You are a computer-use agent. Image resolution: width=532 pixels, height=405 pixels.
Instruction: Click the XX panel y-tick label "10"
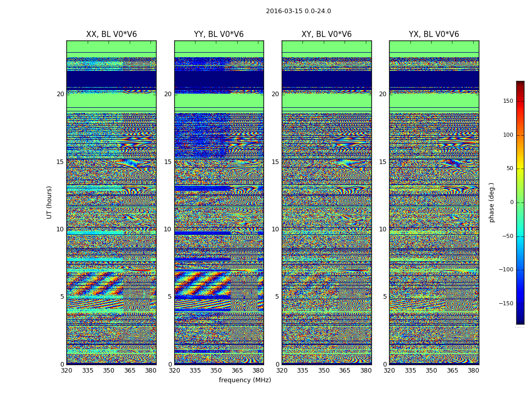click(60, 229)
